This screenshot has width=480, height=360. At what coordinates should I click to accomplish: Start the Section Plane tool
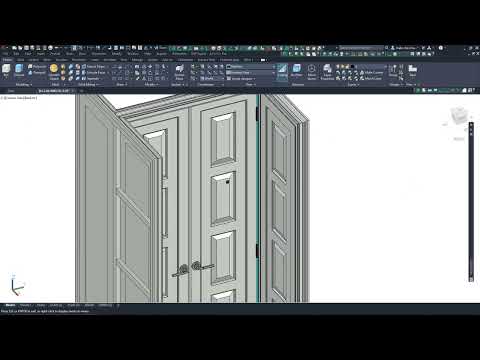tap(179, 72)
